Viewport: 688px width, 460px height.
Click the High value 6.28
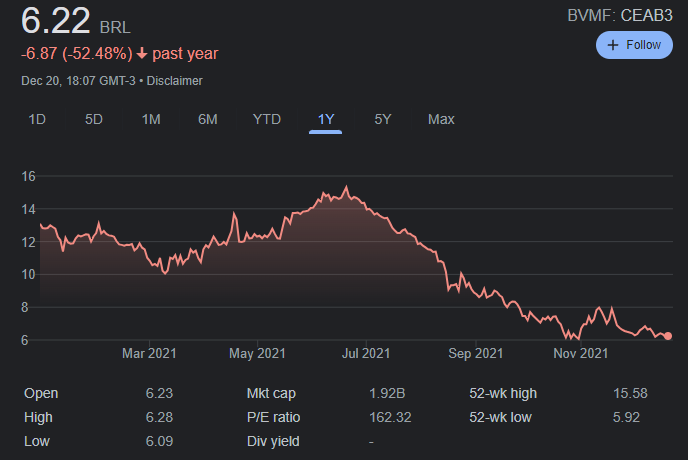pos(159,417)
